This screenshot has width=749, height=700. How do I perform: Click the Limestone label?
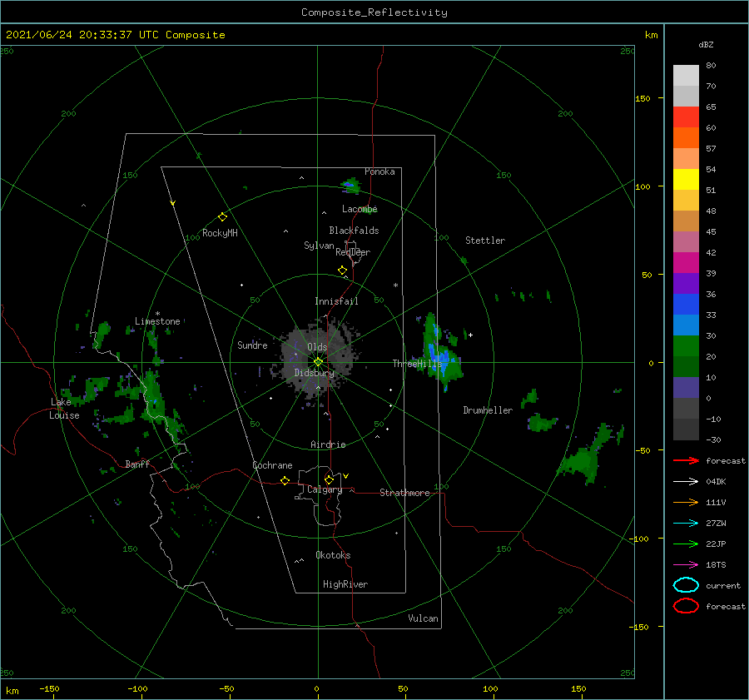pyautogui.click(x=157, y=321)
